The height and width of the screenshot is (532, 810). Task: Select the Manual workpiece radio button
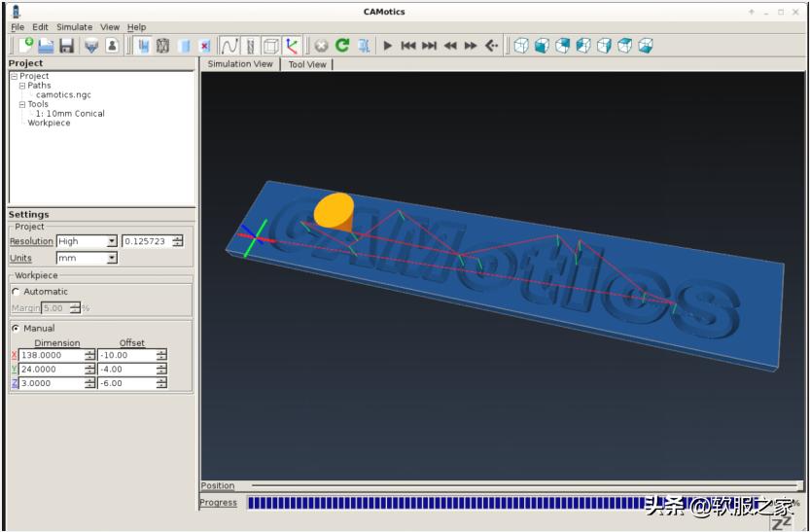[16, 329]
